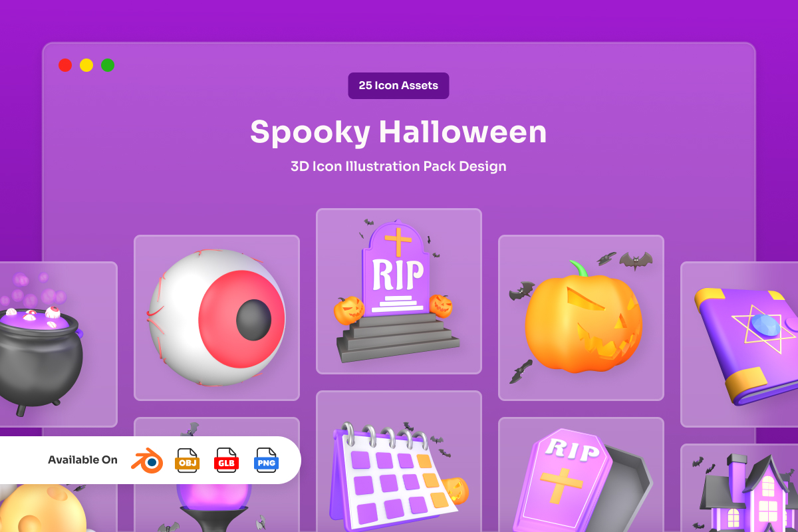Open the RIP coffin icon tile
The height and width of the screenshot is (532, 798).
click(581, 475)
